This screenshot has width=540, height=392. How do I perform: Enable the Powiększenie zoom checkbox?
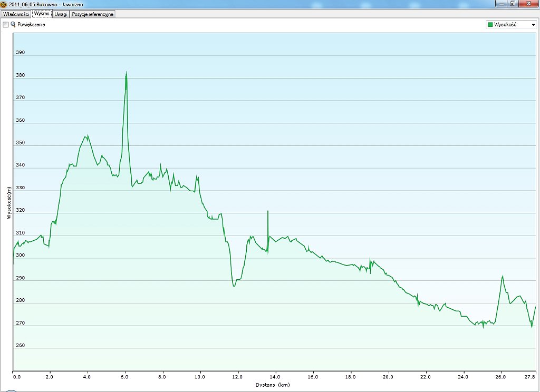[x=6, y=25]
